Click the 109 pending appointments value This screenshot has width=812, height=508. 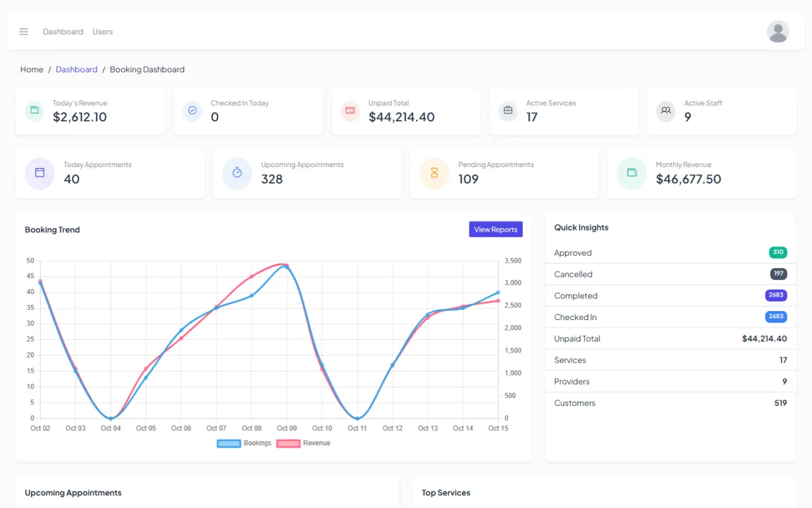469,179
